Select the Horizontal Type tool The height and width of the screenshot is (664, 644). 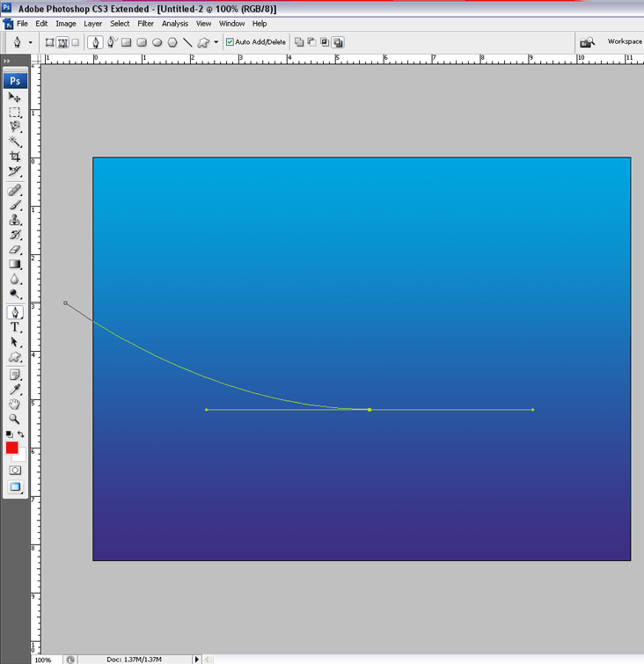[15, 327]
